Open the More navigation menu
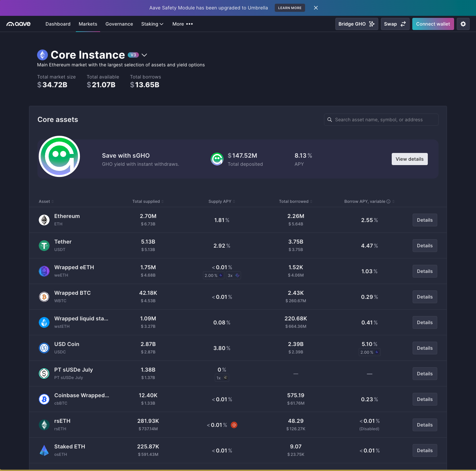 182,24
